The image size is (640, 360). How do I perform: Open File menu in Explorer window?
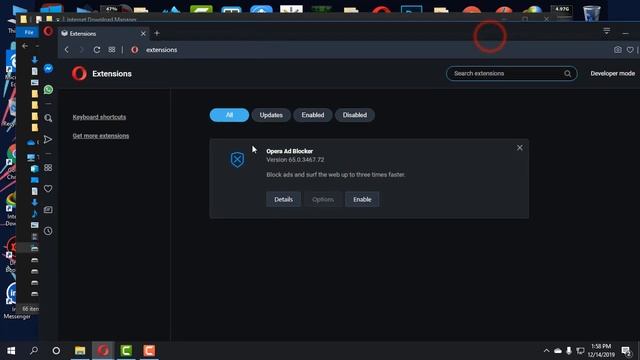pos(29,32)
